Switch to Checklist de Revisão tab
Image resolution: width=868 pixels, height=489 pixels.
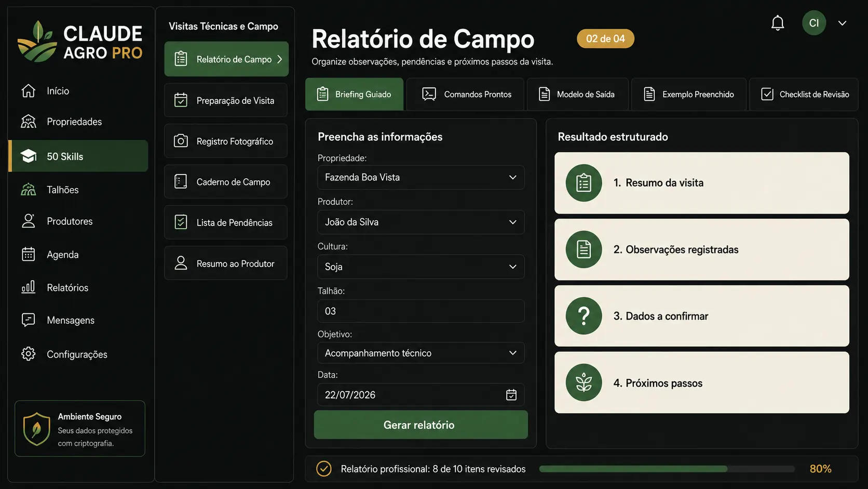[x=804, y=94]
